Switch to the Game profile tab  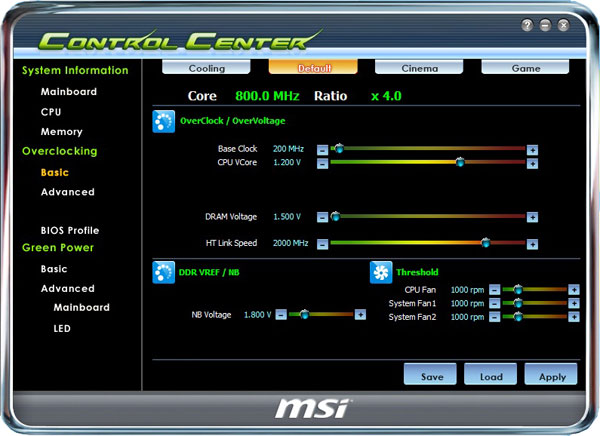click(x=526, y=67)
